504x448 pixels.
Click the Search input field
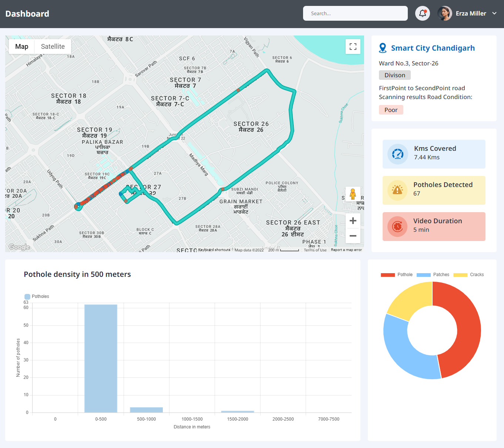pos(355,13)
